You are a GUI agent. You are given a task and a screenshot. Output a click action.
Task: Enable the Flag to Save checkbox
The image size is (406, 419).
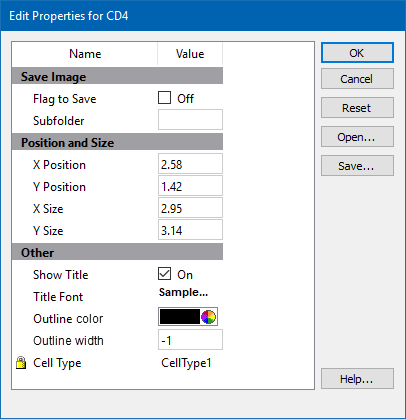164,98
